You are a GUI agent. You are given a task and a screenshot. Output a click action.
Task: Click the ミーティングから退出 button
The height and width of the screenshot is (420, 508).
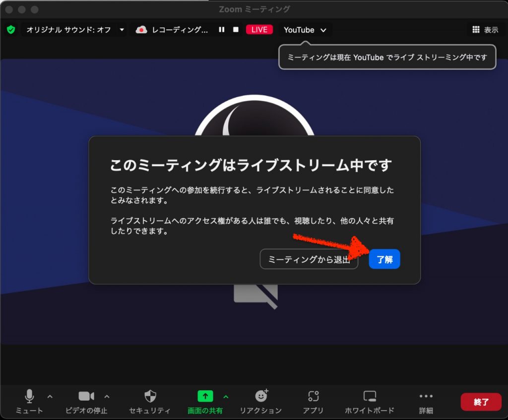tap(309, 259)
